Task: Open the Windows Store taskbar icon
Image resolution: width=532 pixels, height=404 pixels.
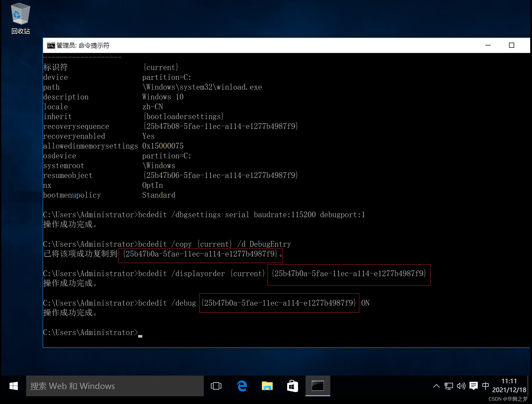Action: click(292, 386)
